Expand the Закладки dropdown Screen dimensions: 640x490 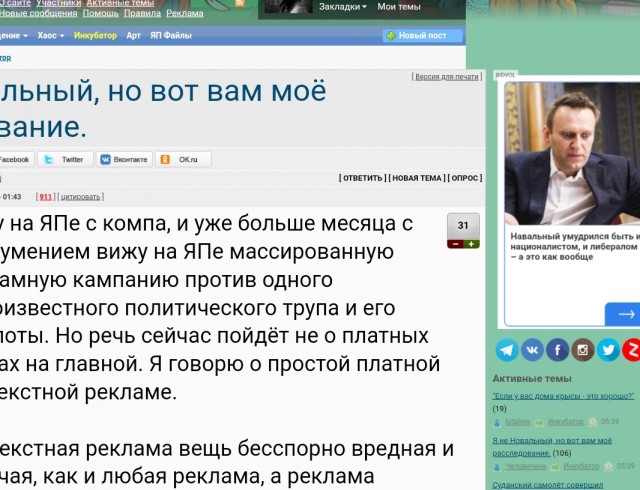pos(343,7)
